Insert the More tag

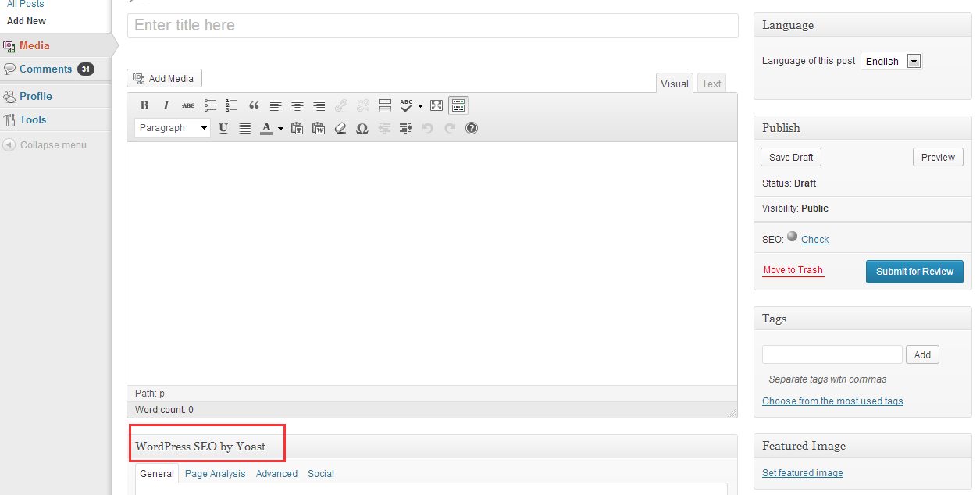tap(384, 105)
